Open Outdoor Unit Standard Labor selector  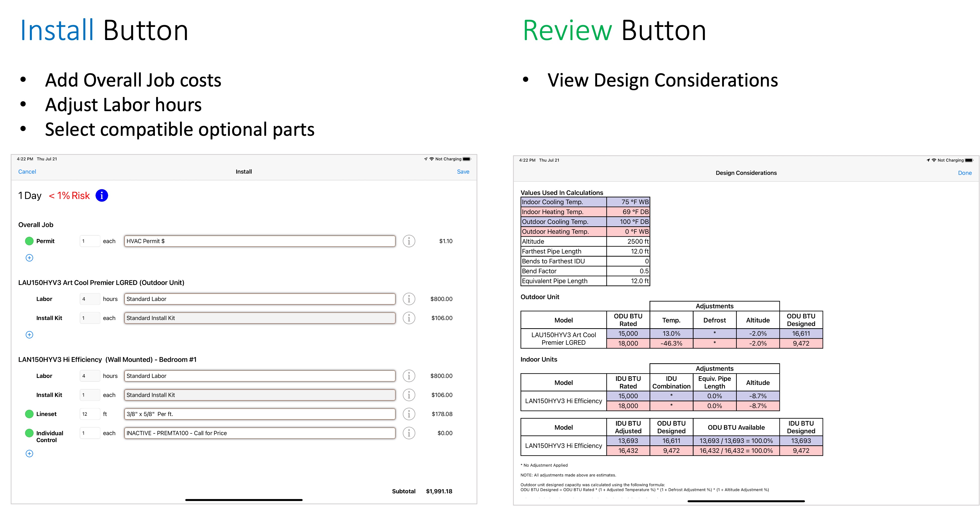click(260, 299)
